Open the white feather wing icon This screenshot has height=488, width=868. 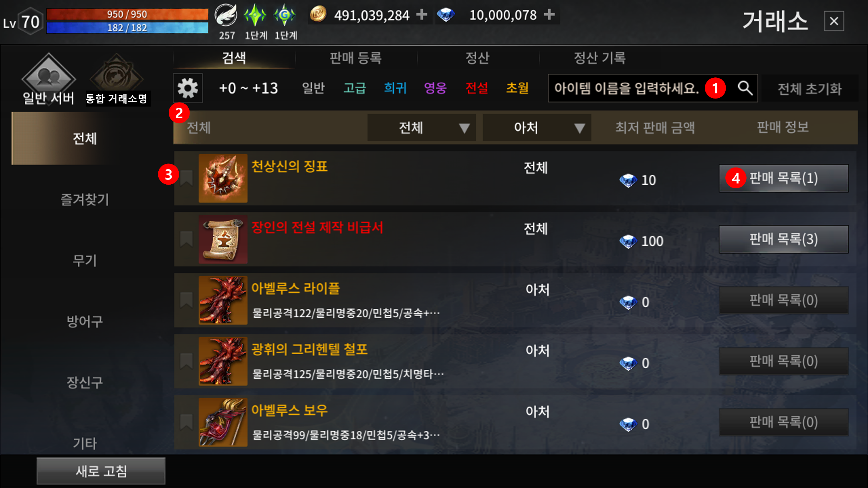pos(226,15)
